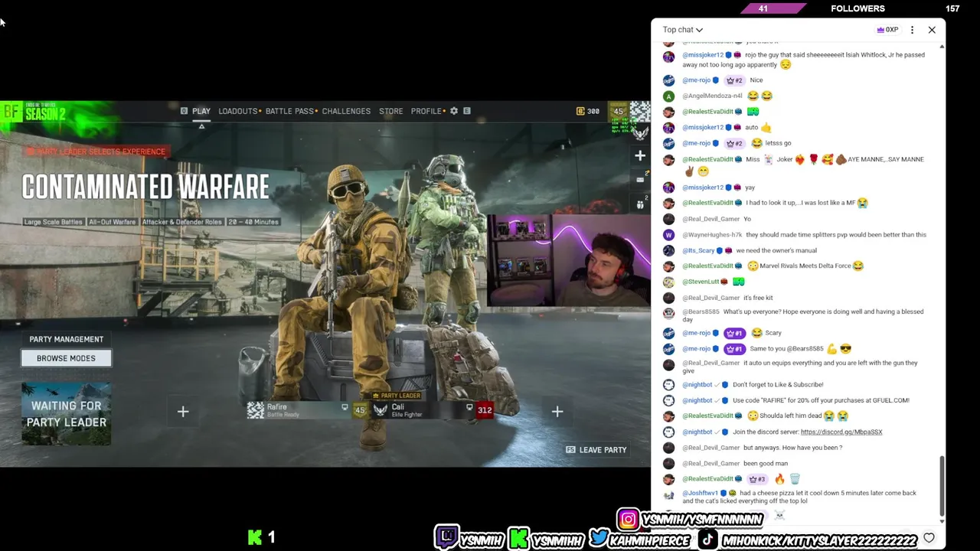
Task: Click the @WayneHughes-h7k username
Action: (712, 235)
